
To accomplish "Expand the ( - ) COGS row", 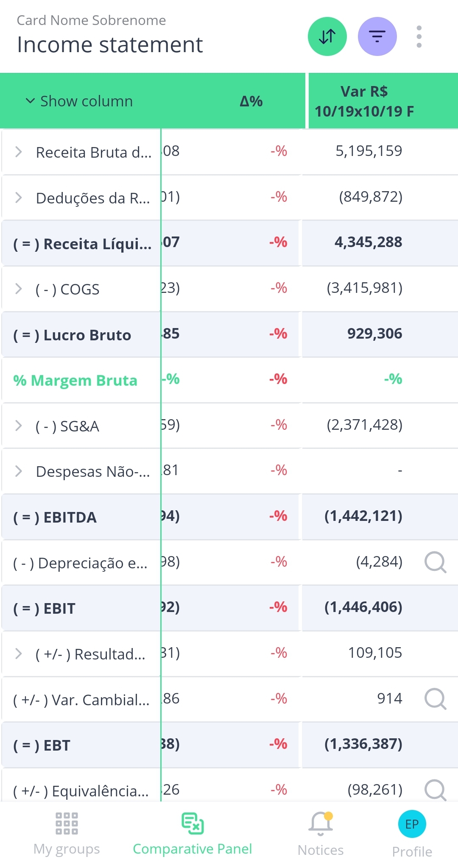I will tap(18, 289).
